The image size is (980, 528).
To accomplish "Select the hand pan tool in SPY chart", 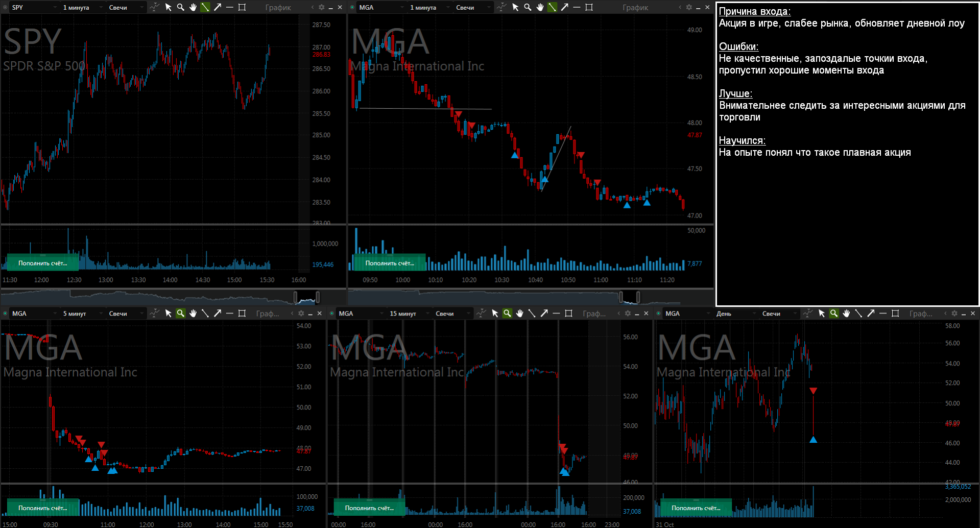I will coord(193,7).
